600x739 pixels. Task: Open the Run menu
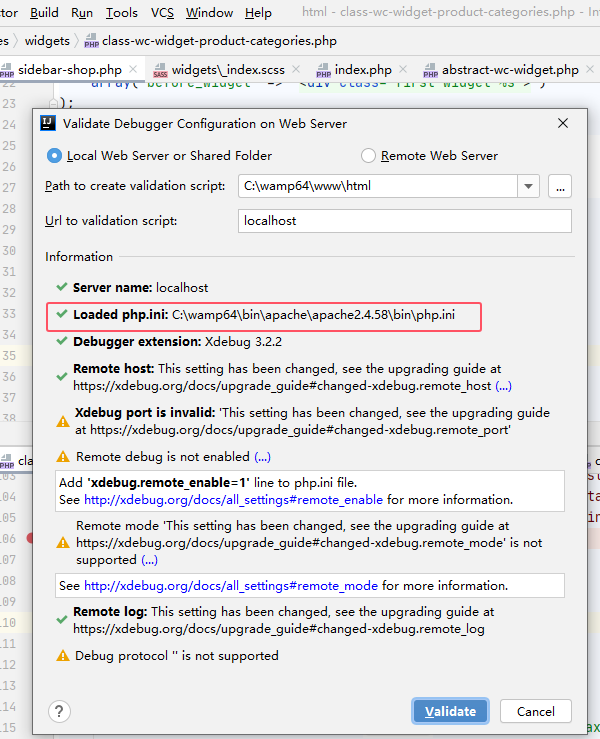(82, 13)
